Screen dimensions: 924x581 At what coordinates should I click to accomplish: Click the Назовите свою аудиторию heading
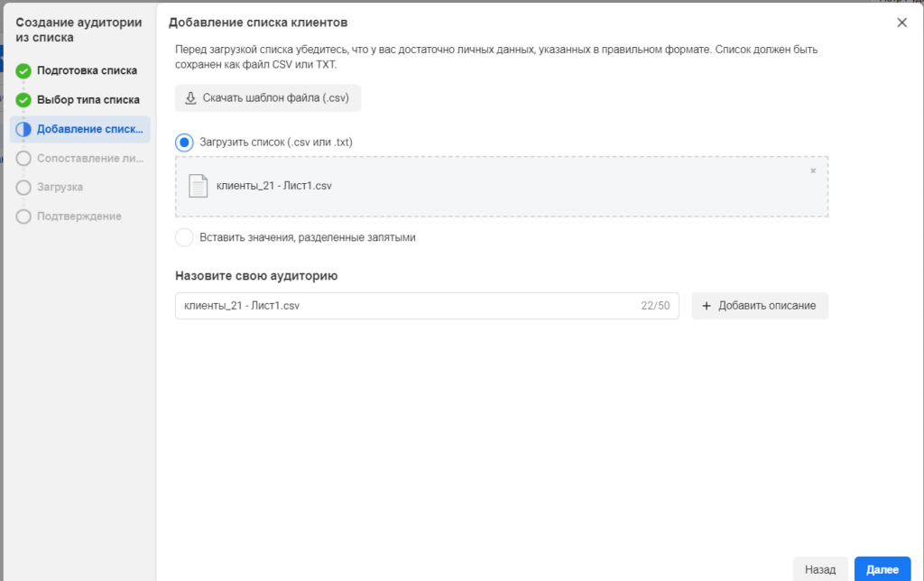pos(256,276)
